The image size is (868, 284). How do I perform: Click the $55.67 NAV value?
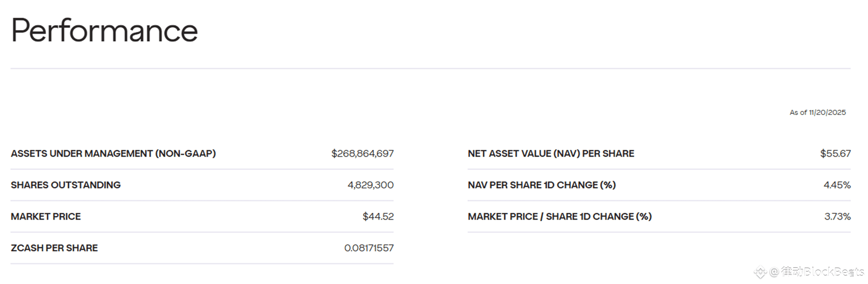[835, 153]
